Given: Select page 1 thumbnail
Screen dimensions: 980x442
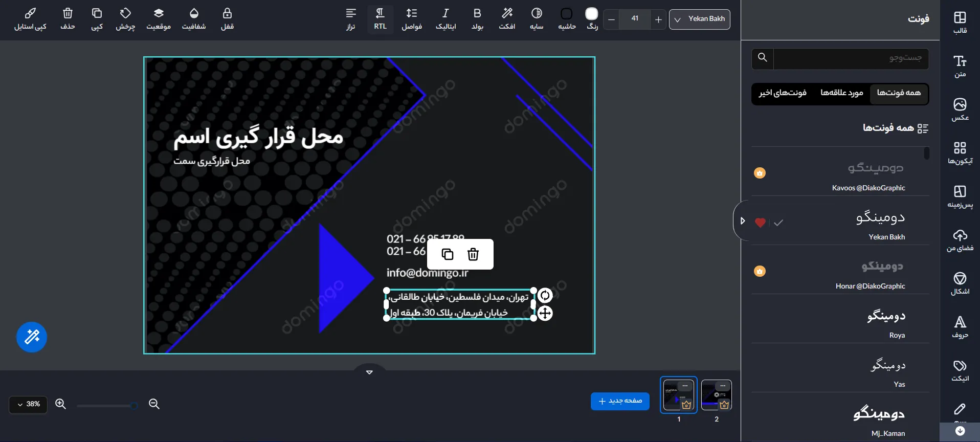Looking at the screenshot, I should click(679, 394).
